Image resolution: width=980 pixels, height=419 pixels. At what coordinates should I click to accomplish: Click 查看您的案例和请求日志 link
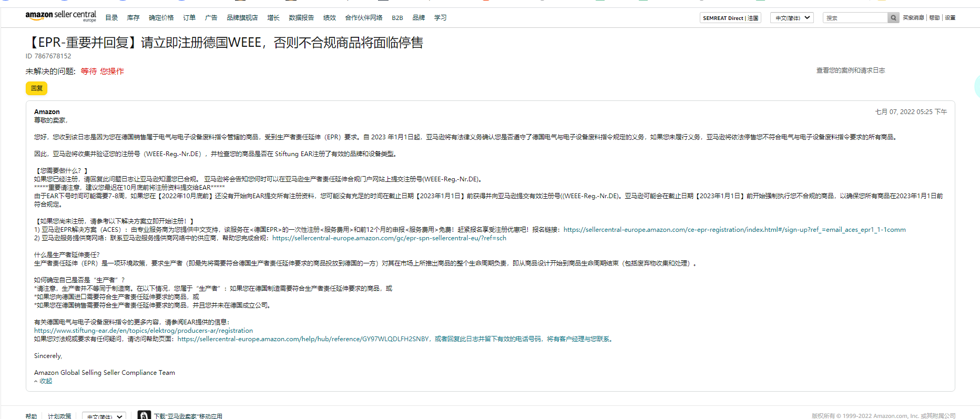tap(850, 70)
